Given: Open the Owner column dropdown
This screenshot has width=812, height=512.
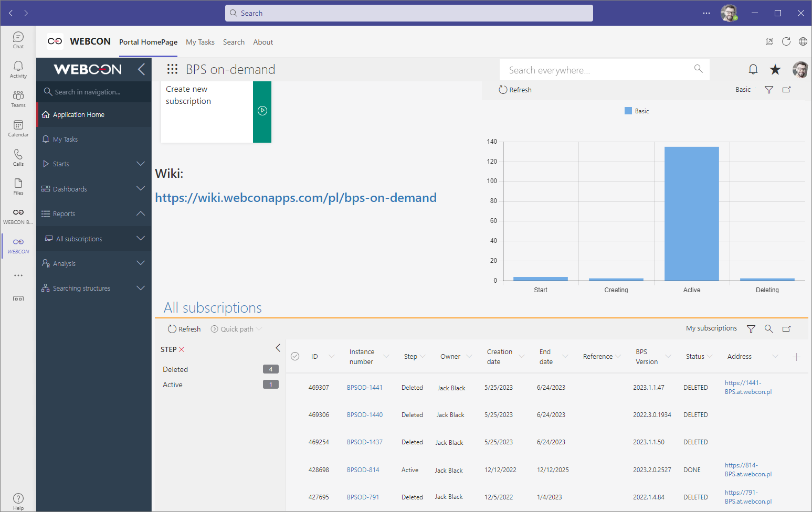Looking at the screenshot, I should tap(469, 357).
